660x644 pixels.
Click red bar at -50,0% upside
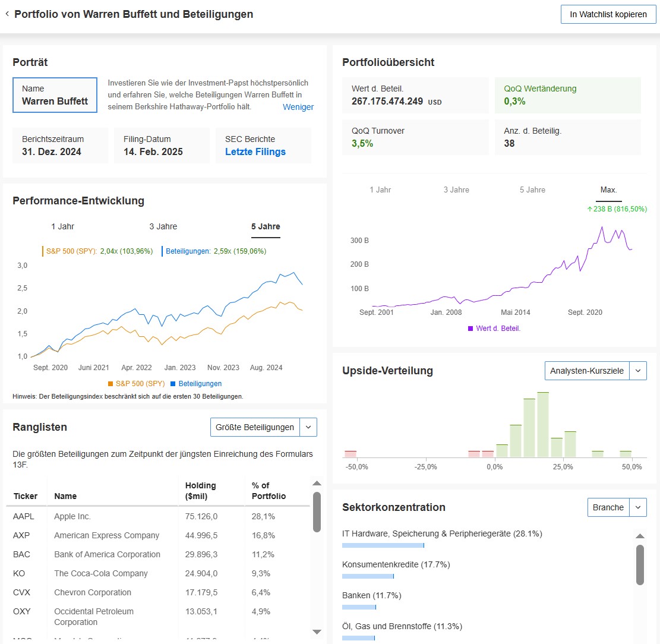[350, 454]
